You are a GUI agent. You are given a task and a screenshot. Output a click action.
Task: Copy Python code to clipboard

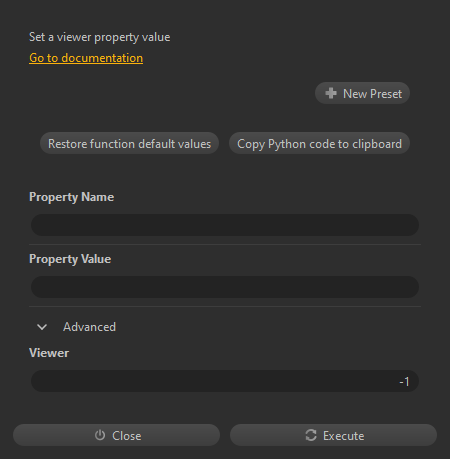coord(319,144)
